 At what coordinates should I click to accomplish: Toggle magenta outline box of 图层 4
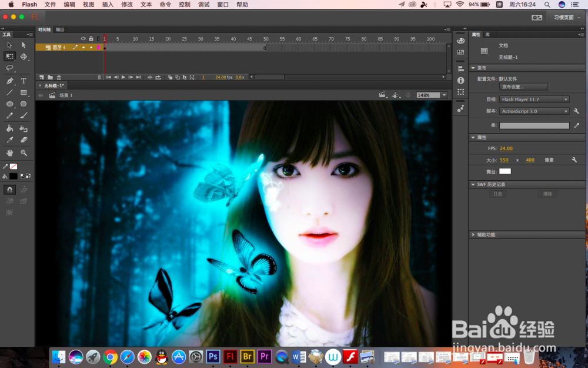tap(98, 48)
